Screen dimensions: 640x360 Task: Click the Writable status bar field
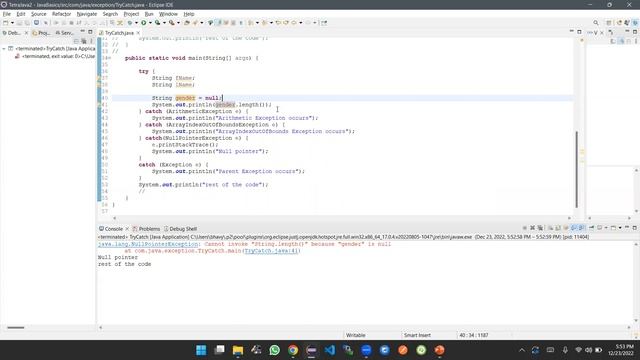click(356, 335)
